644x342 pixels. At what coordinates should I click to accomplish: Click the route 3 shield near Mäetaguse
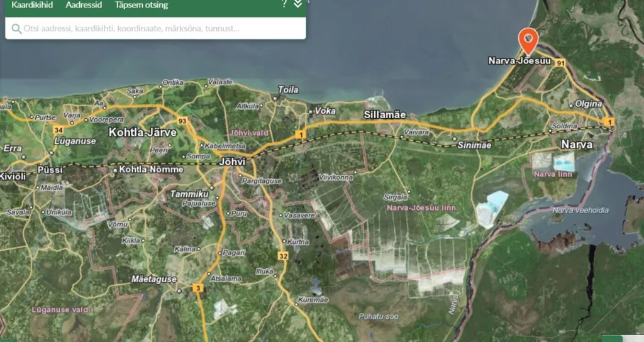(198, 288)
